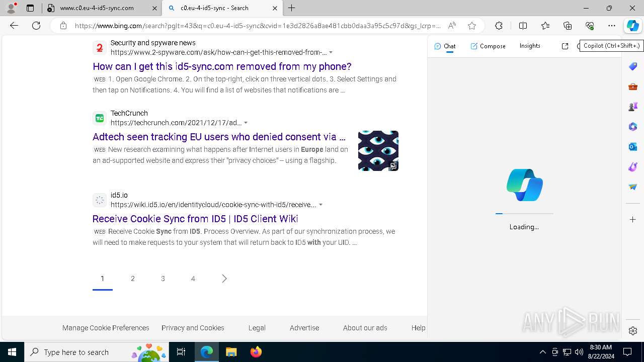Expand TechCrunch result URL dropdown arrow
Screen dimensions: 644x362
[x=246, y=123]
